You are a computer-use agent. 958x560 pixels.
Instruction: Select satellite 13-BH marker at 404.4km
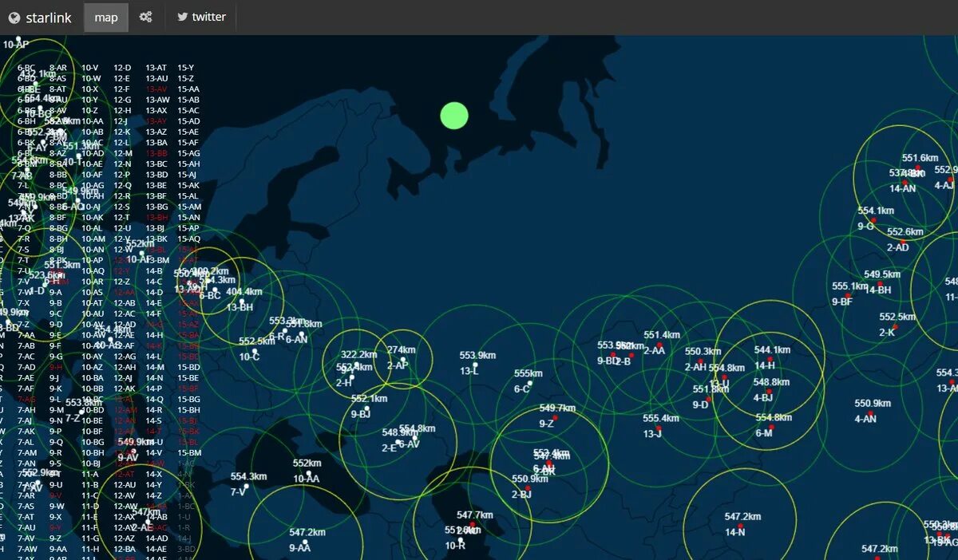[x=240, y=302]
